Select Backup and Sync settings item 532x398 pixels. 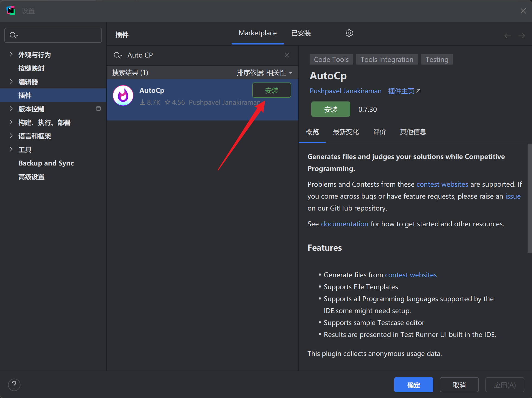46,163
